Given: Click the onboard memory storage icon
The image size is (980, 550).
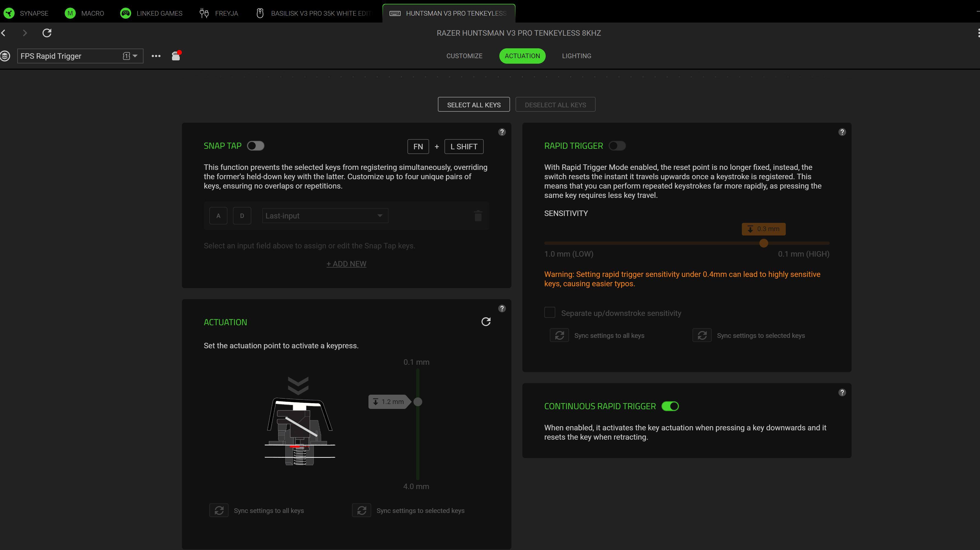Looking at the screenshot, I should point(176,56).
